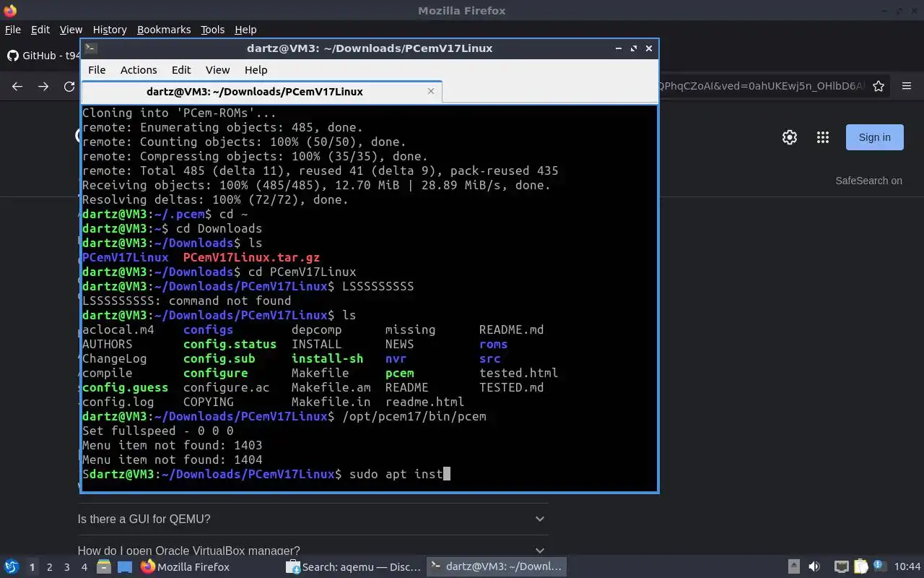Click the Sign in button

(874, 137)
